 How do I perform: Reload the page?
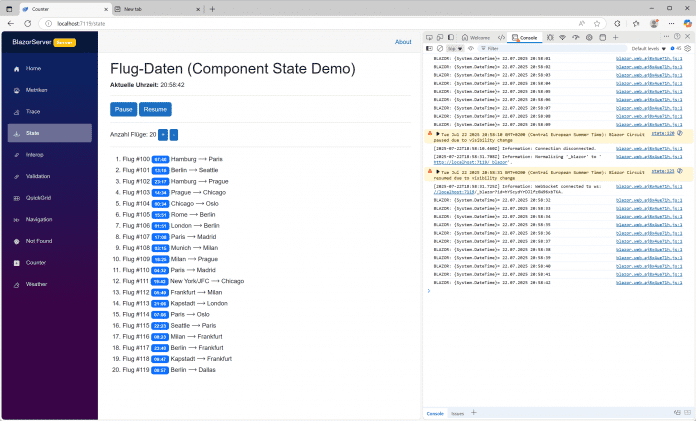tap(28, 24)
